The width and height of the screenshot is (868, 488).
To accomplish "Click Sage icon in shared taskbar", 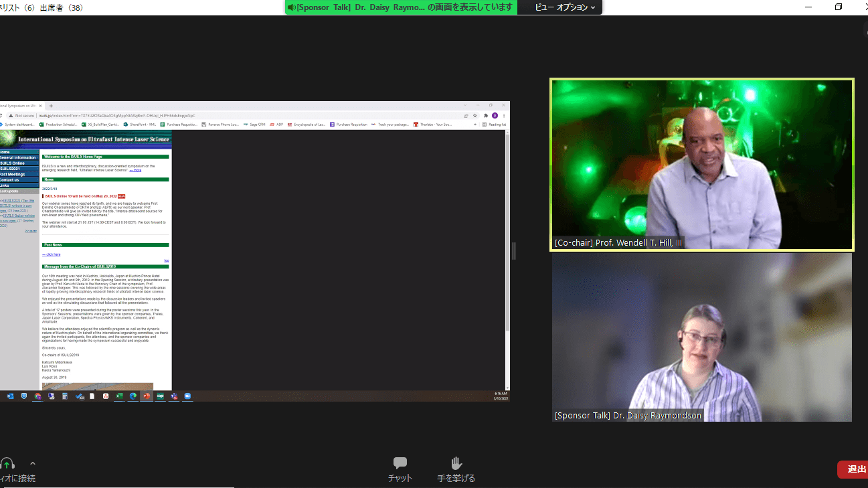I will click(x=161, y=396).
